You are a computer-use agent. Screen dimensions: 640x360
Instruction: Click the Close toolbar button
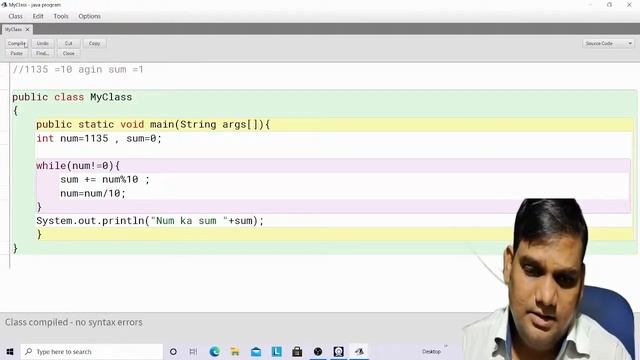point(69,53)
